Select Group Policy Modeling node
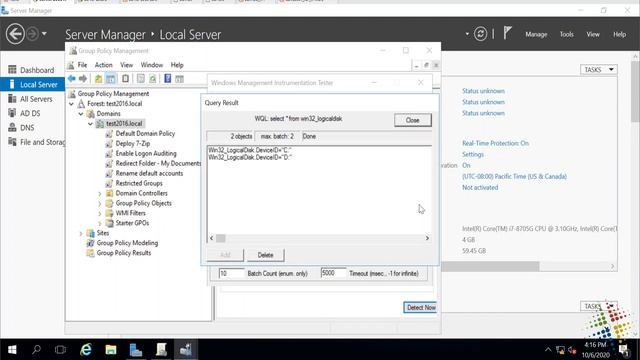640x360 pixels. pos(127,243)
